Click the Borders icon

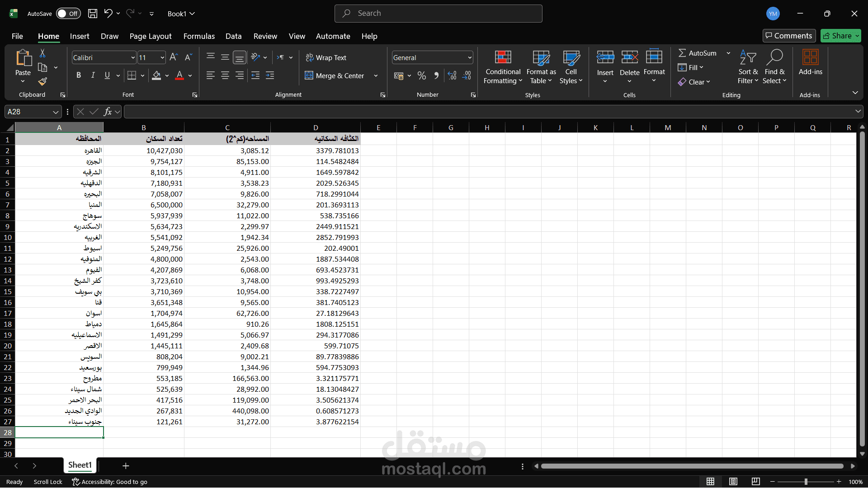click(132, 75)
